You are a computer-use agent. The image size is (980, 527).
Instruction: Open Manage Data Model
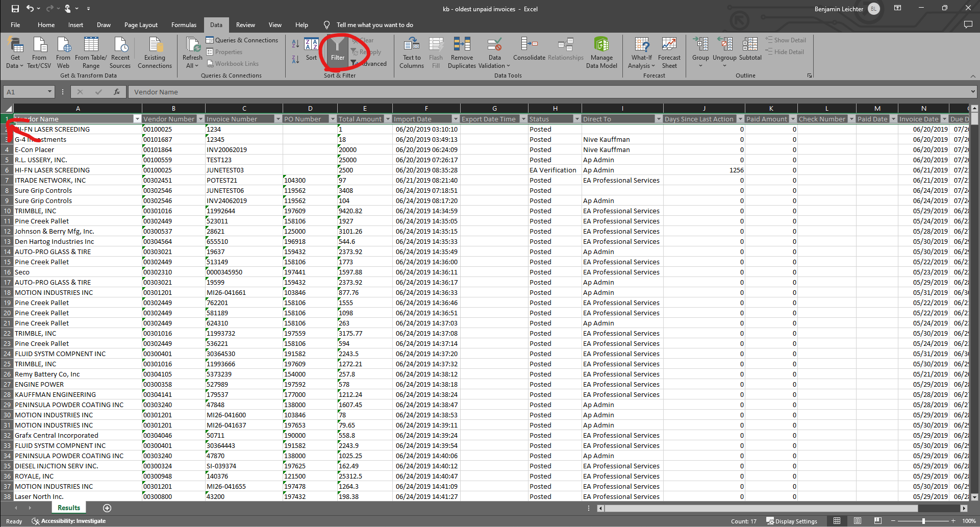tap(601, 53)
